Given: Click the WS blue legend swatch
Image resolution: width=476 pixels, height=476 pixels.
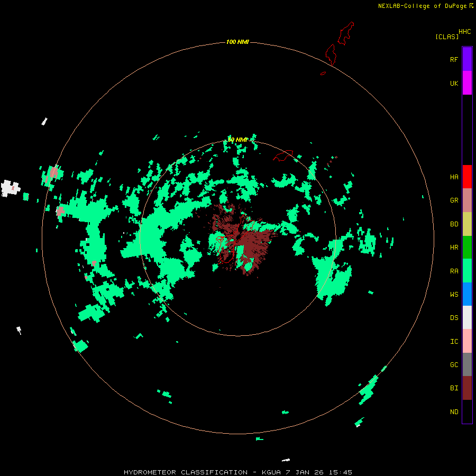Looking at the screenshot, I should point(467,294).
